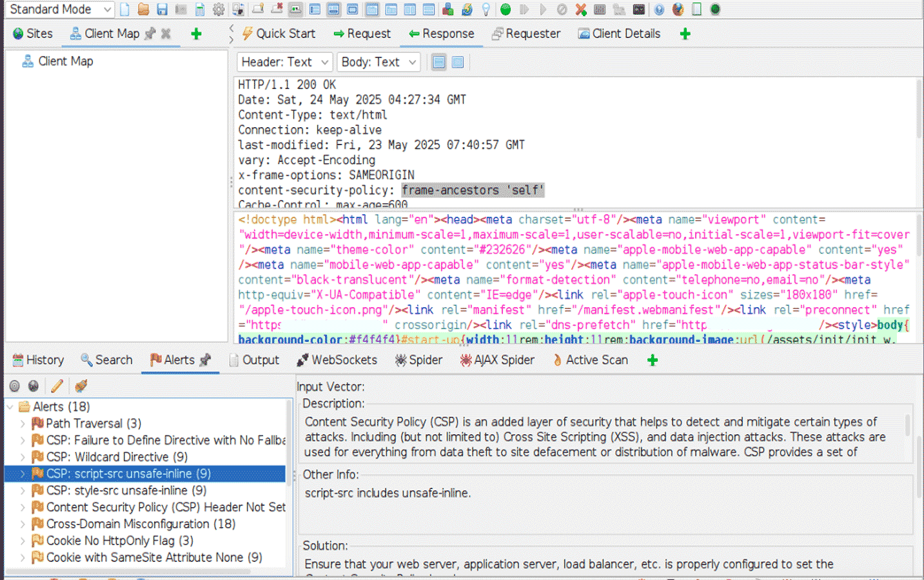Open the AJAX Spider tab
This screenshot has width=924, height=580.
pos(496,360)
